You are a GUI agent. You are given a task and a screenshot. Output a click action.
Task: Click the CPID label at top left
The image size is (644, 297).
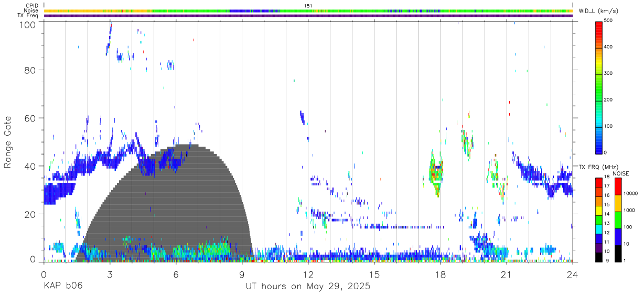pyautogui.click(x=31, y=5)
